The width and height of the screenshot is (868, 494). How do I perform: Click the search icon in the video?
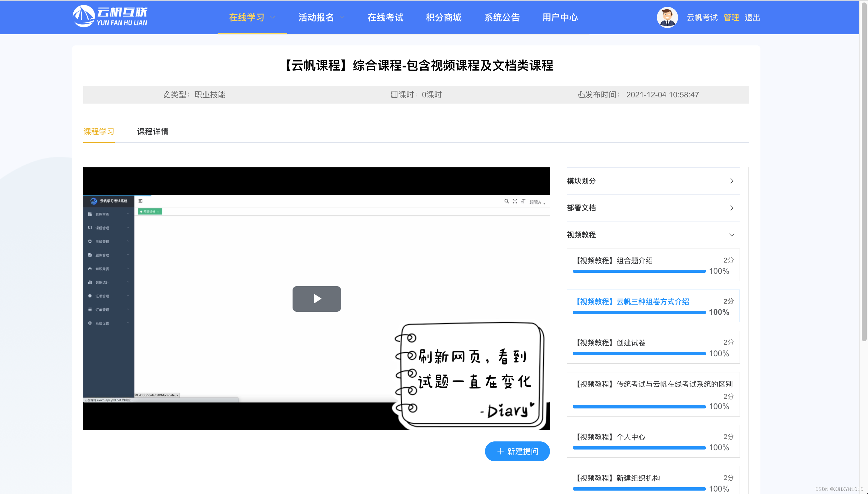(506, 201)
